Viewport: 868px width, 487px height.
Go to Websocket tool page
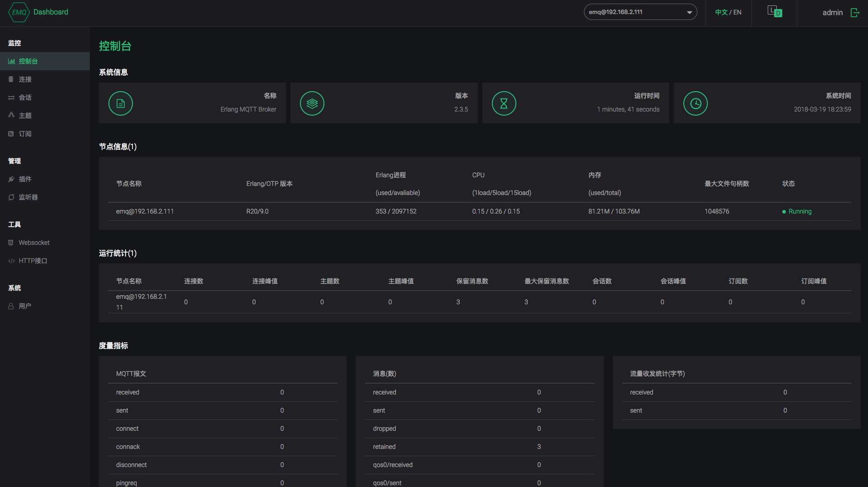[x=45, y=243]
